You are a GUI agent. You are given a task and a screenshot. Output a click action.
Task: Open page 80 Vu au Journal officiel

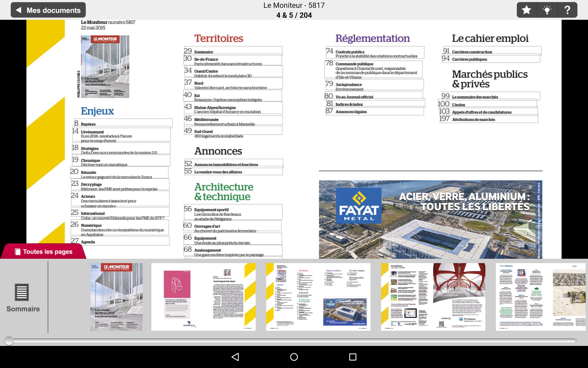click(x=374, y=96)
